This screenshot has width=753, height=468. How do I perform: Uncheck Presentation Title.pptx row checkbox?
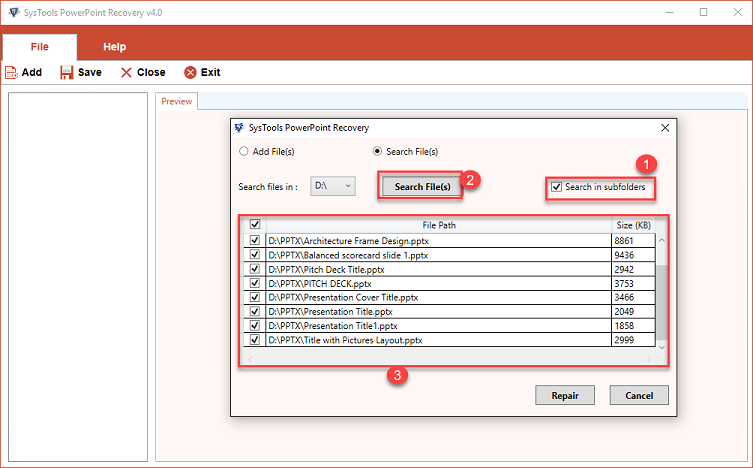255,311
